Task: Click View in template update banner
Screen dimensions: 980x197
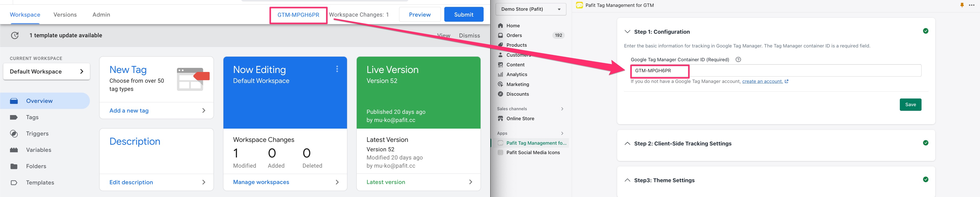Action: tap(444, 36)
